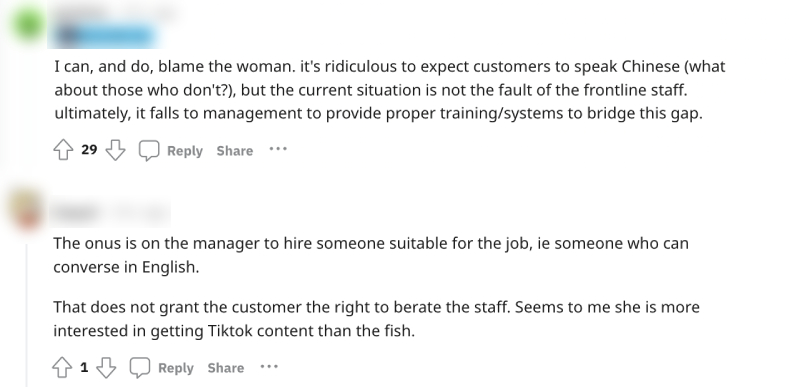The image size is (800, 390).
Task: Reply to the 'blame the woman' comment
Action: 185,151
